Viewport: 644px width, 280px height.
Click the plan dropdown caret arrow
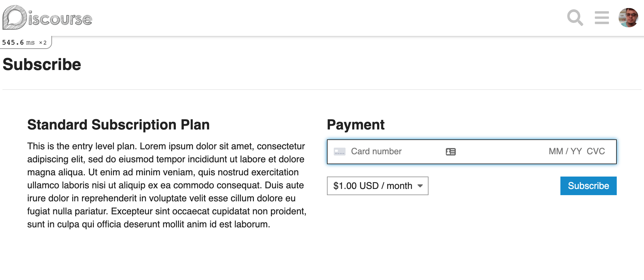(420, 186)
